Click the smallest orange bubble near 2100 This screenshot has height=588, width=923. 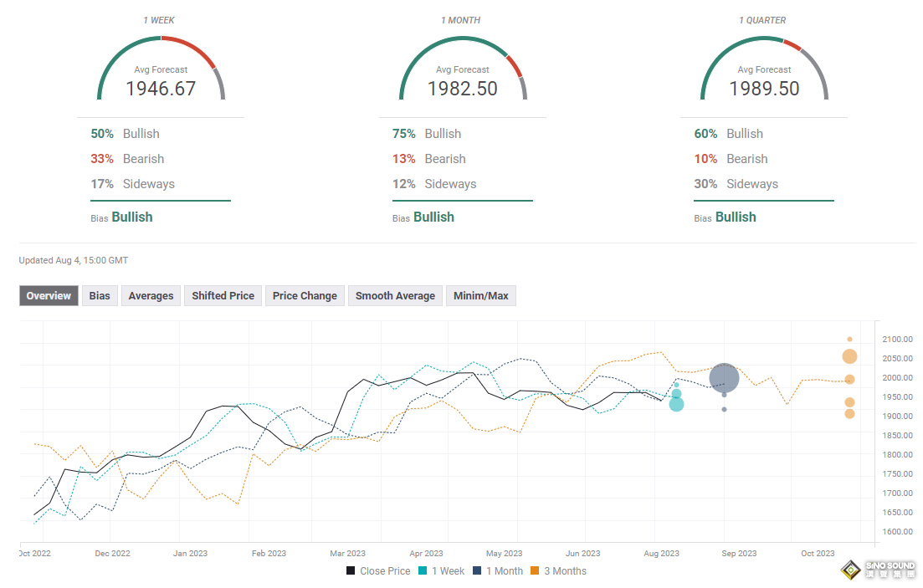(849, 340)
